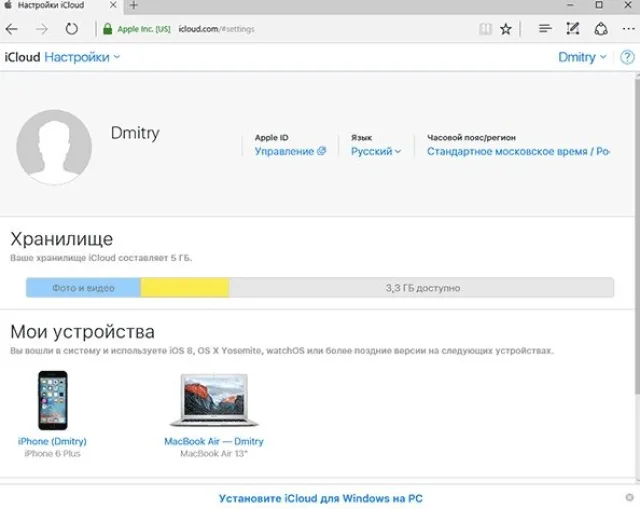Click the 3,3 ГБ доступно storage segment

(x=421, y=288)
